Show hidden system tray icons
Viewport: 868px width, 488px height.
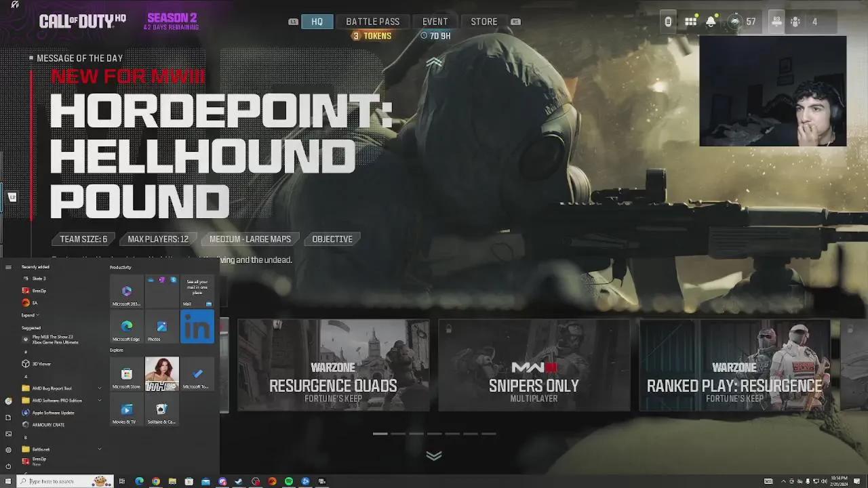point(784,481)
